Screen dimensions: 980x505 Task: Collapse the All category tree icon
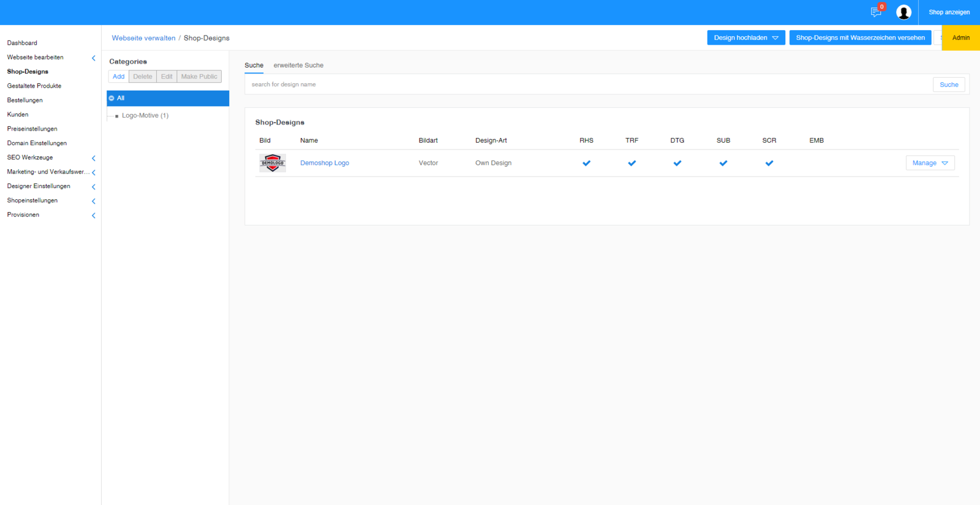111,98
